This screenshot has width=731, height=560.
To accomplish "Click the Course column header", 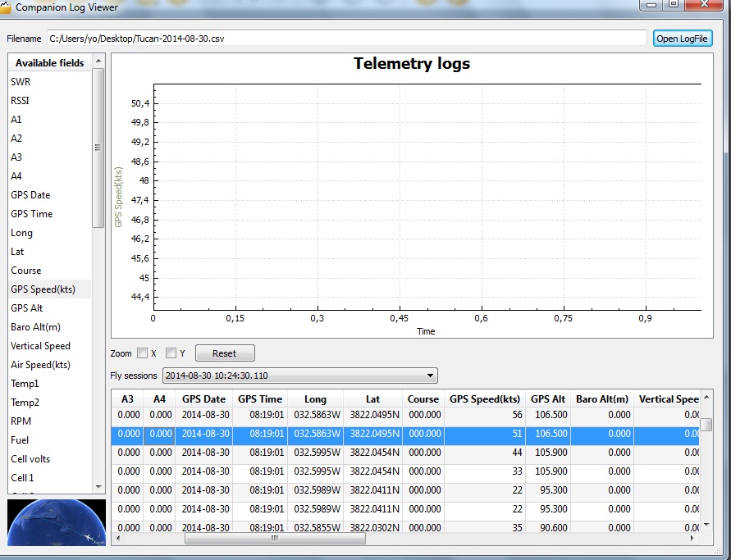I will coord(423,399).
